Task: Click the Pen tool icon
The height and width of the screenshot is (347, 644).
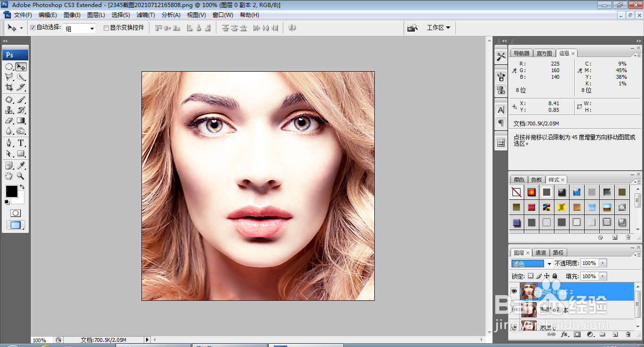Action: [x=9, y=143]
